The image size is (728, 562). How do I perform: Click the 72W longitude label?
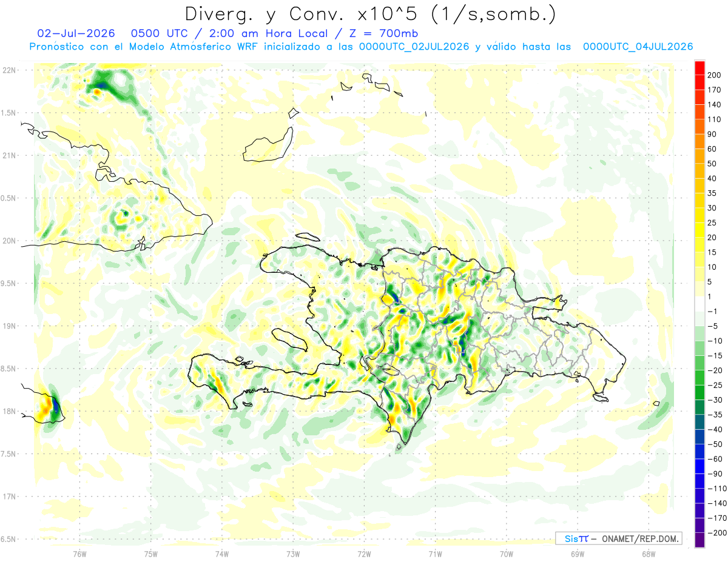coord(364,554)
